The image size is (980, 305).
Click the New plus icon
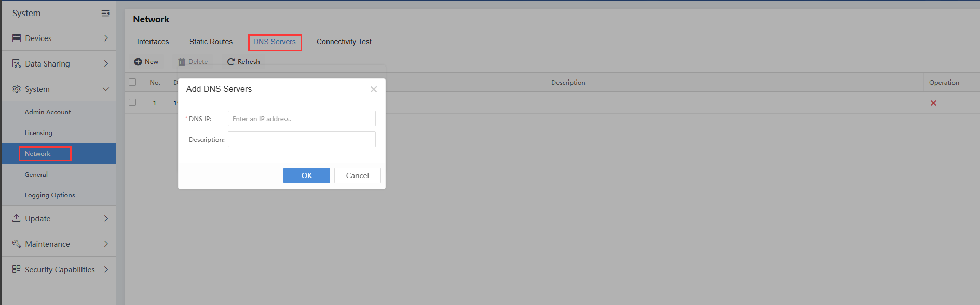pos(138,62)
